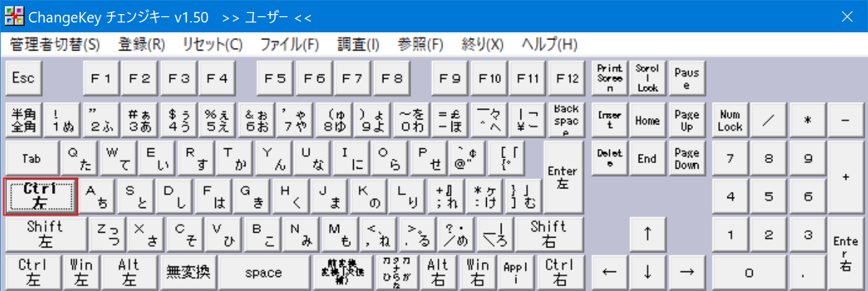Click the numpad slash key
Viewport: 868px width, 291px height.
(x=769, y=121)
